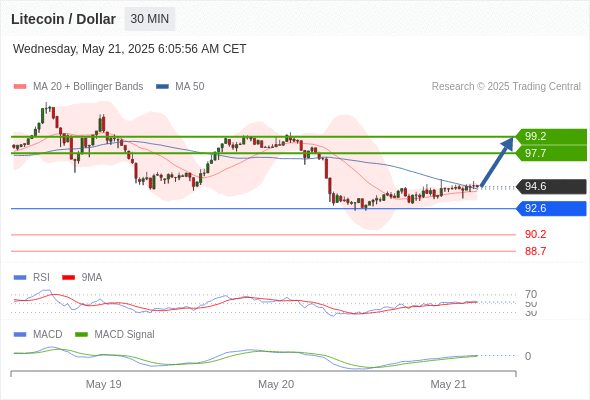Click the 94.6 current price tag
Viewport: 590px width, 400px height.
coord(551,186)
